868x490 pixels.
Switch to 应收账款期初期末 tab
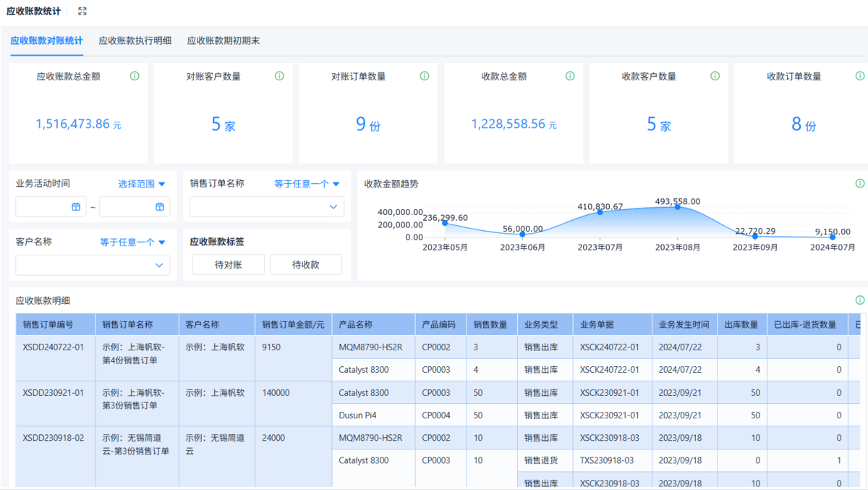tap(224, 41)
